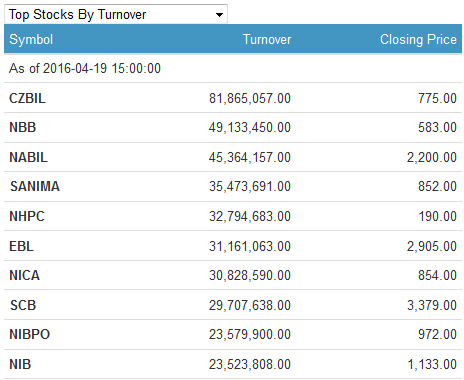Click the EBL stock symbol
The width and height of the screenshot is (464, 380).
click(x=21, y=246)
